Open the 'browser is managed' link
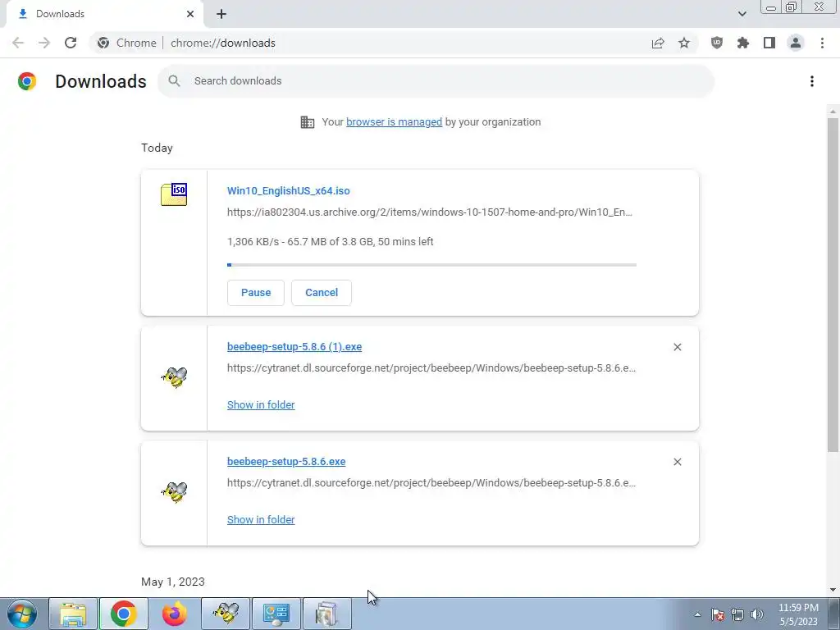The image size is (840, 630). pyautogui.click(x=395, y=122)
